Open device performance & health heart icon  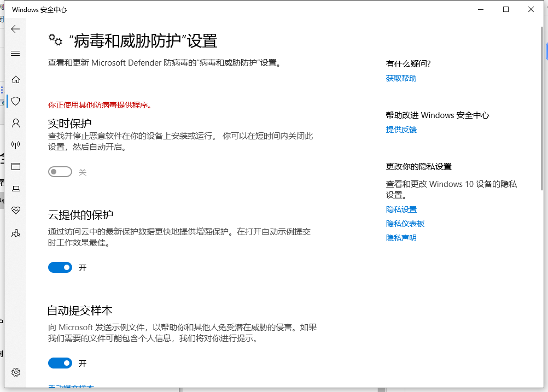pos(16,210)
